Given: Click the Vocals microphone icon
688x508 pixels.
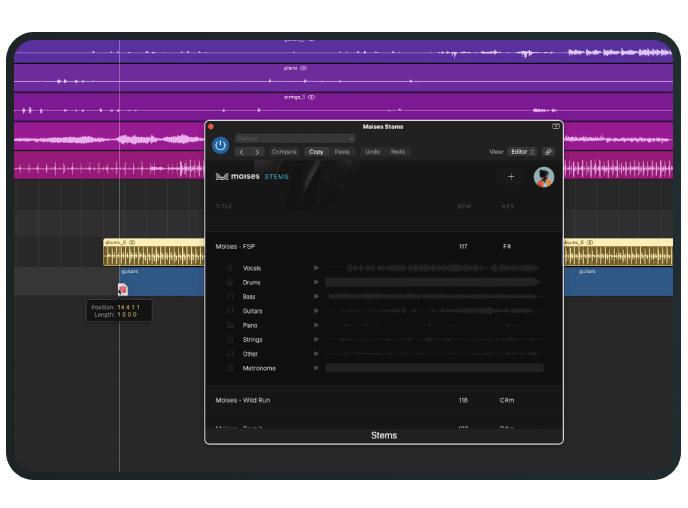Looking at the screenshot, I should (x=230, y=268).
